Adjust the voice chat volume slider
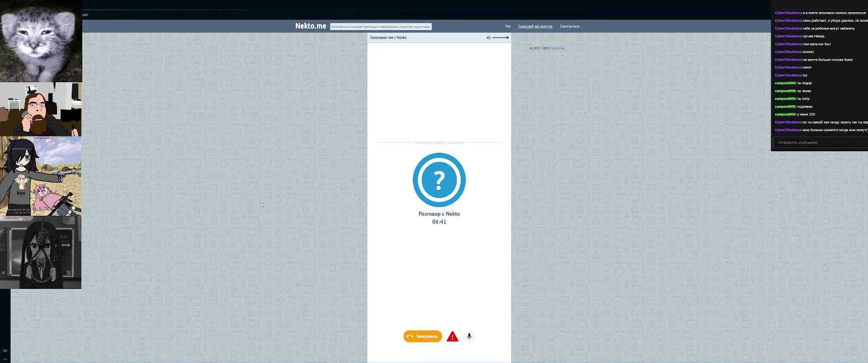This screenshot has width=868, height=363. 501,38
